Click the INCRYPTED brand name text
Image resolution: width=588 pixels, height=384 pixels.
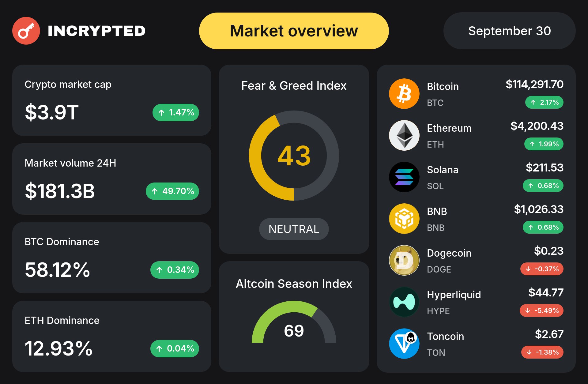tap(96, 31)
